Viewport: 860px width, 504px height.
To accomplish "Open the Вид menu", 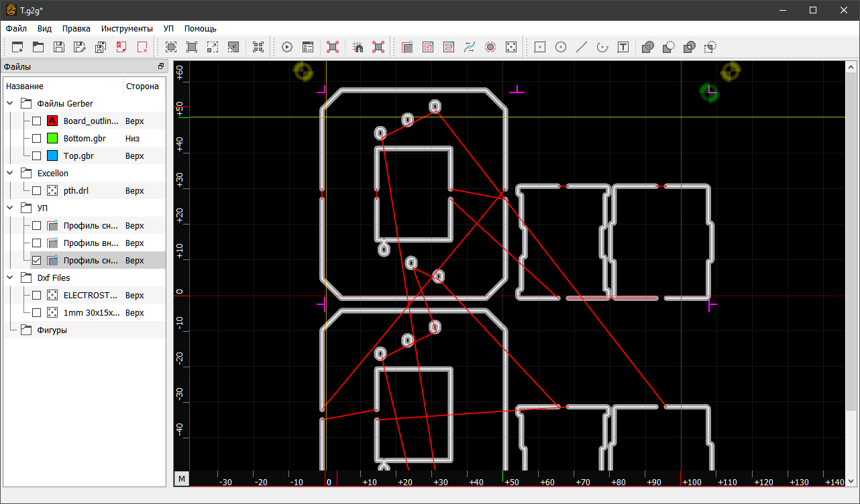I will (44, 29).
